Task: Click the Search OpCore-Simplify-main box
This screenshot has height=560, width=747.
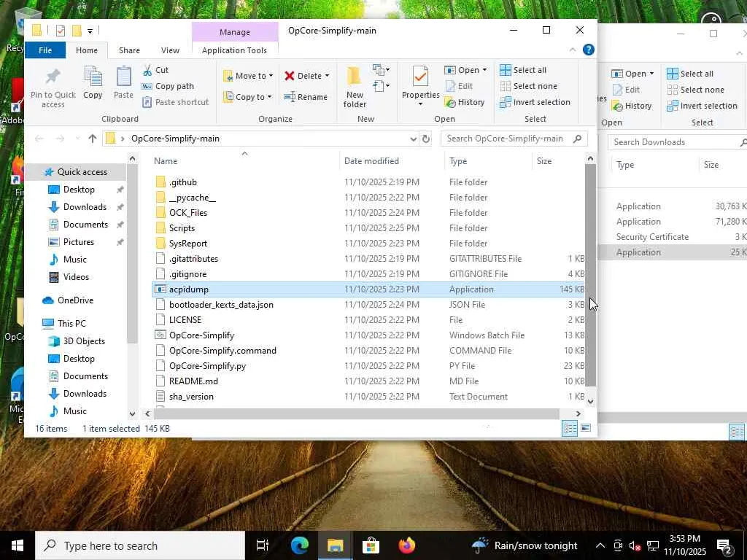Action: [x=514, y=139]
